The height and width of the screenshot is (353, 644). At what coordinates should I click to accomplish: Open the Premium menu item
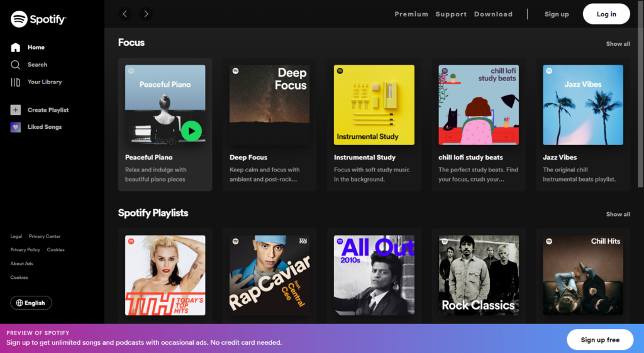(411, 14)
